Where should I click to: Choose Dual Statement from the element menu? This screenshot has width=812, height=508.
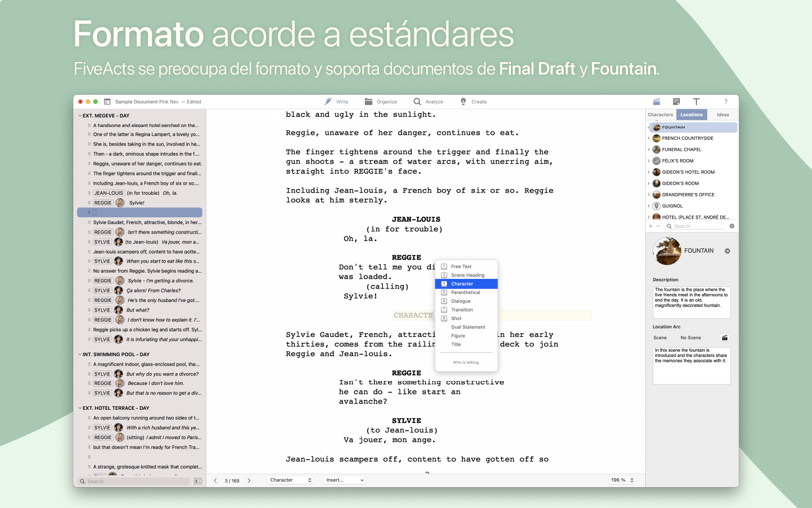[x=466, y=327]
